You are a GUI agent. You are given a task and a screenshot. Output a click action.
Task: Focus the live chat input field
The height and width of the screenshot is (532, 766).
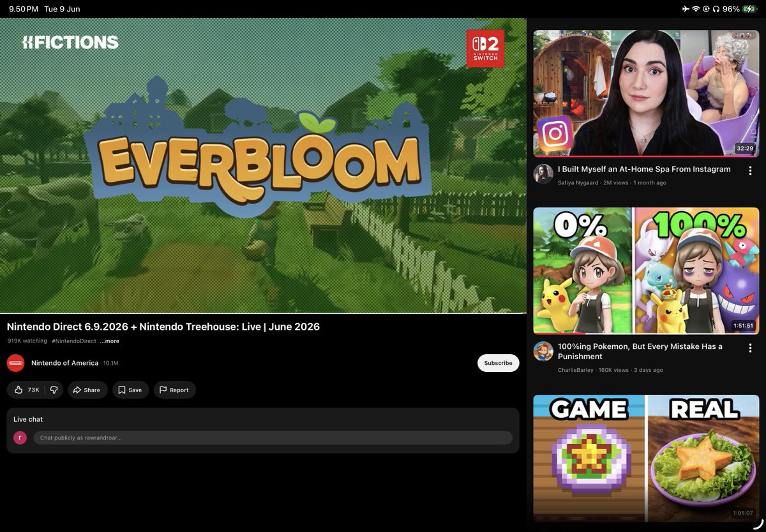[273, 438]
